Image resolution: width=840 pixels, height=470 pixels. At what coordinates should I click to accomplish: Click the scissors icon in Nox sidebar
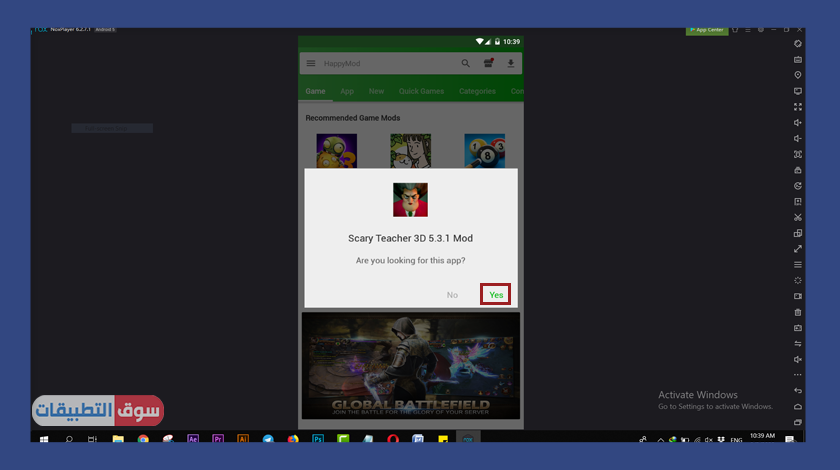798,218
